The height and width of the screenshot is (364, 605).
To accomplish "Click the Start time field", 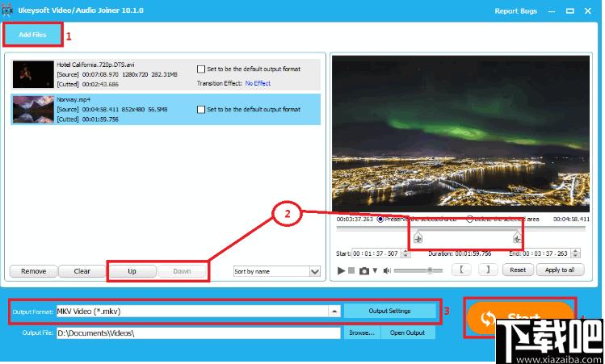I will coord(376,253).
